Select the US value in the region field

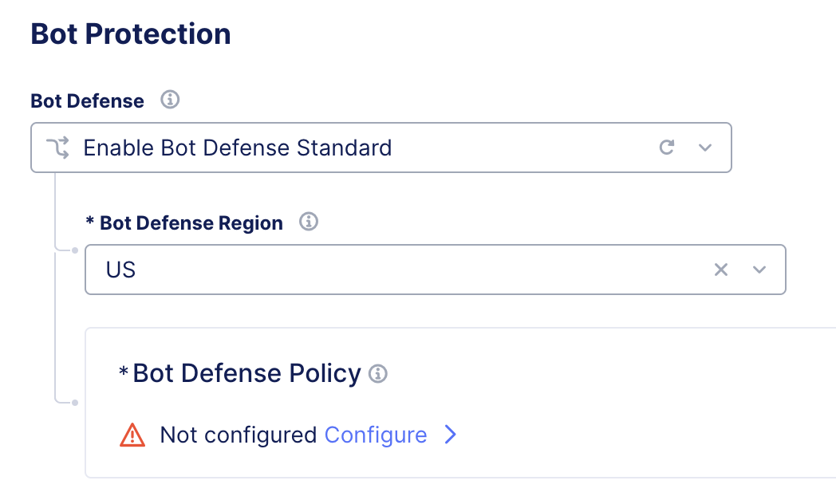pos(120,270)
